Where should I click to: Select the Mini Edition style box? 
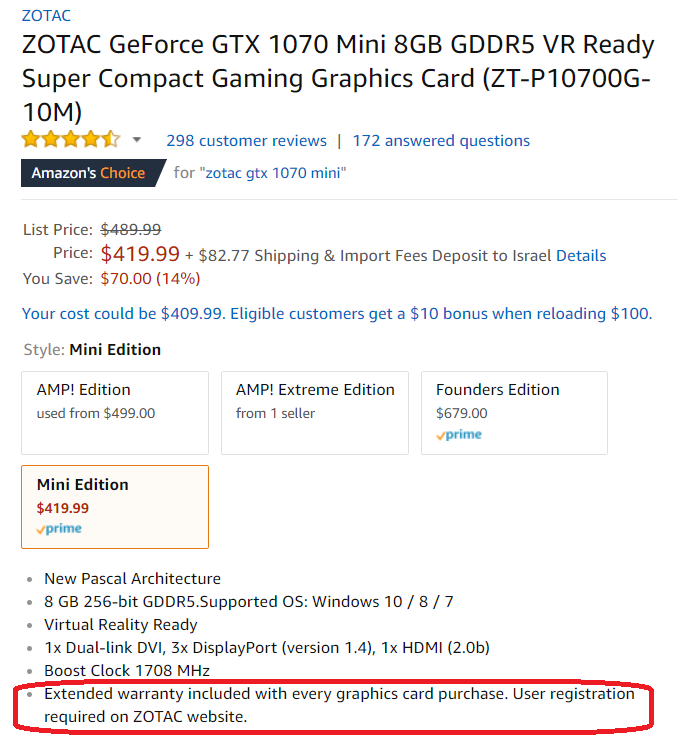(x=115, y=507)
